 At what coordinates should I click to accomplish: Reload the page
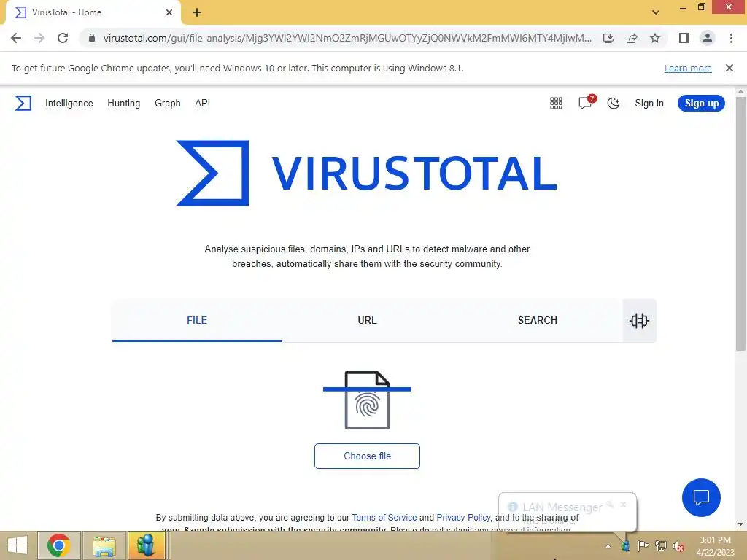click(63, 38)
